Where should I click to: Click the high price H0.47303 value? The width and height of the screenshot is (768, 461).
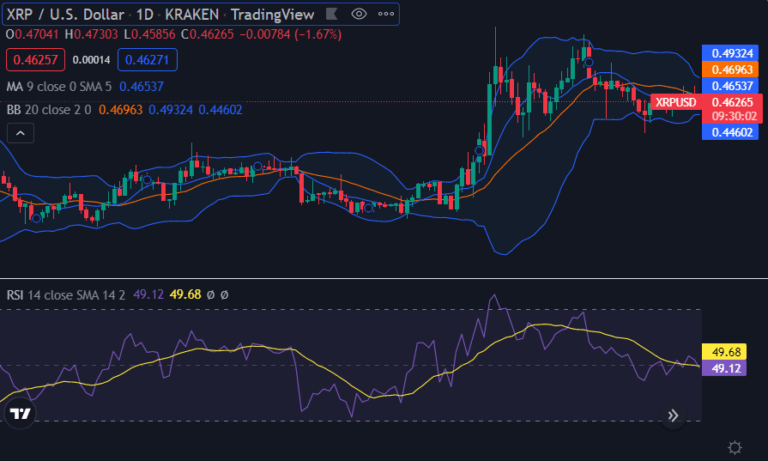[91, 34]
